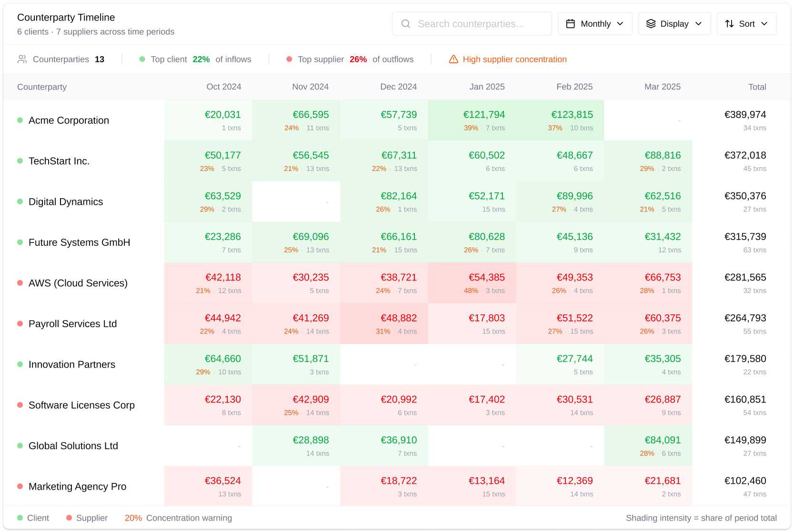Click Software Licenses cell €42,909

point(296,405)
